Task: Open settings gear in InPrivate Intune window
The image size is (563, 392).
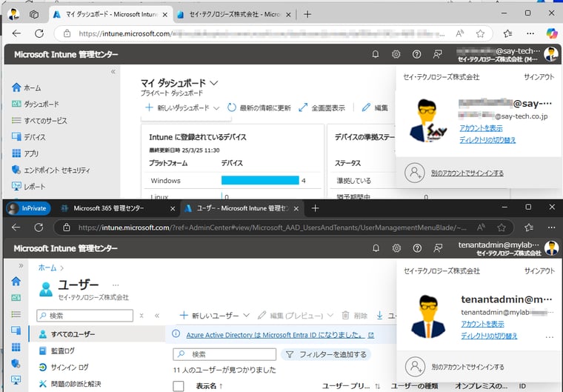Action: point(396,248)
